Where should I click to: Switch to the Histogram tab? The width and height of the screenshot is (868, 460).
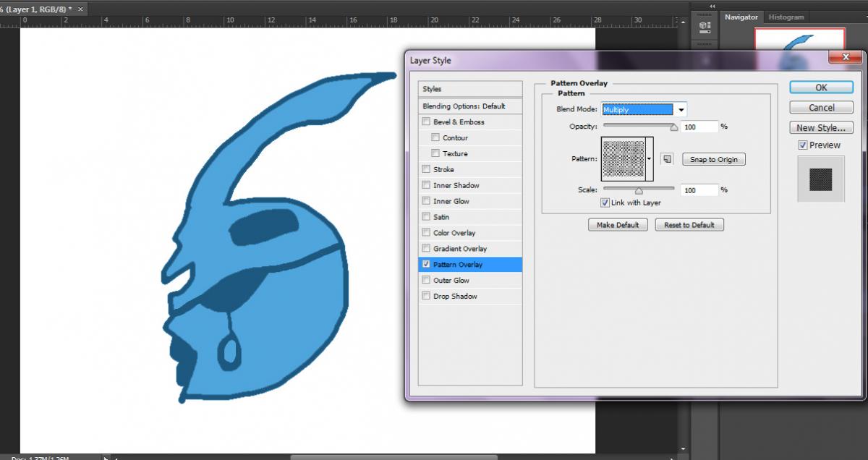point(786,17)
